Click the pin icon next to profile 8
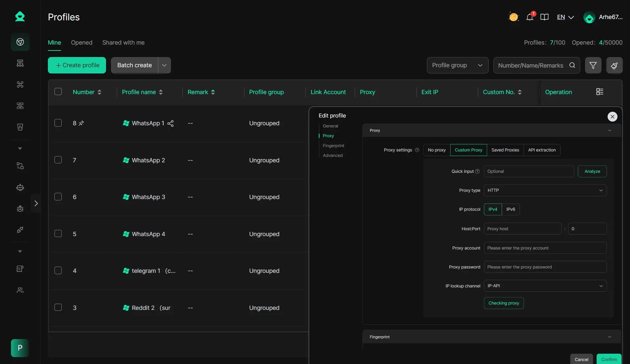 point(81,123)
